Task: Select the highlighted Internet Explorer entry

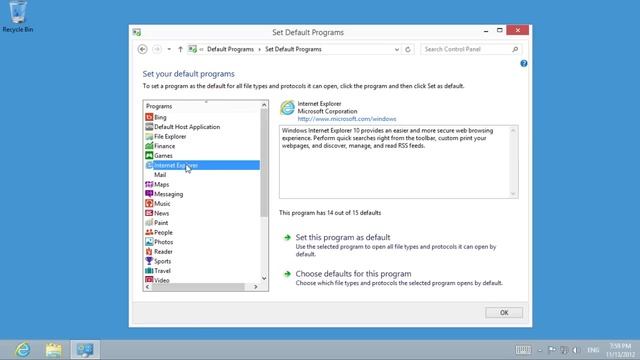Action: click(202, 165)
